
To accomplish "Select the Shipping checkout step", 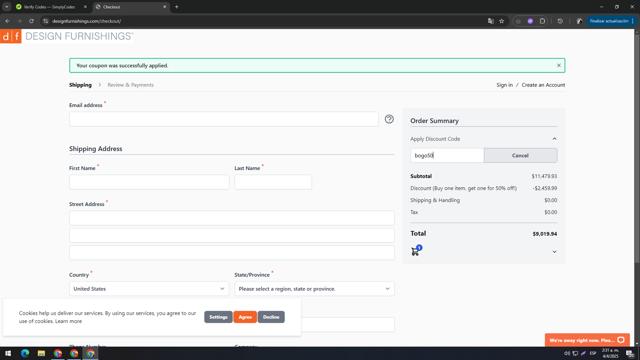I will (x=80, y=85).
